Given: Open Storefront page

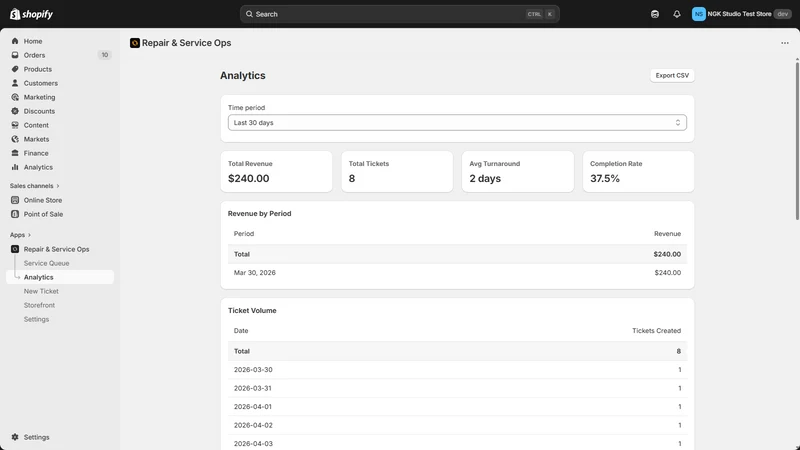Looking at the screenshot, I should pos(39,305).
